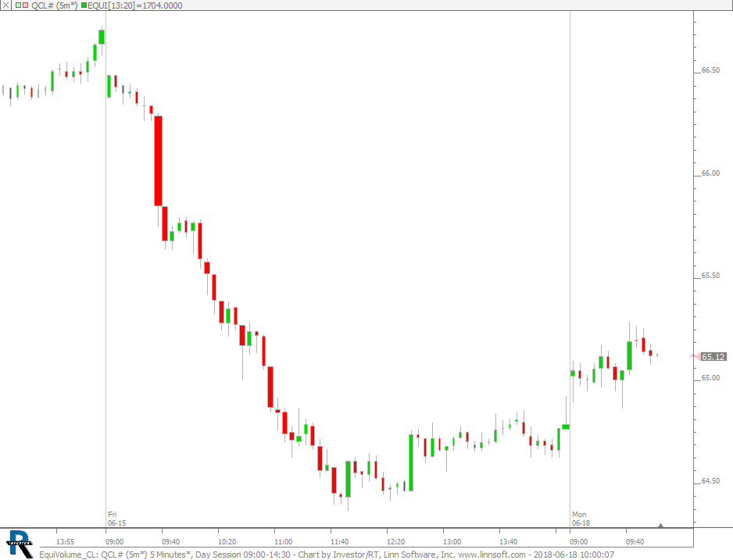Click the EquiVolume_CL chart title text
This screenshot has width=733, height=560.
point(68,555)
